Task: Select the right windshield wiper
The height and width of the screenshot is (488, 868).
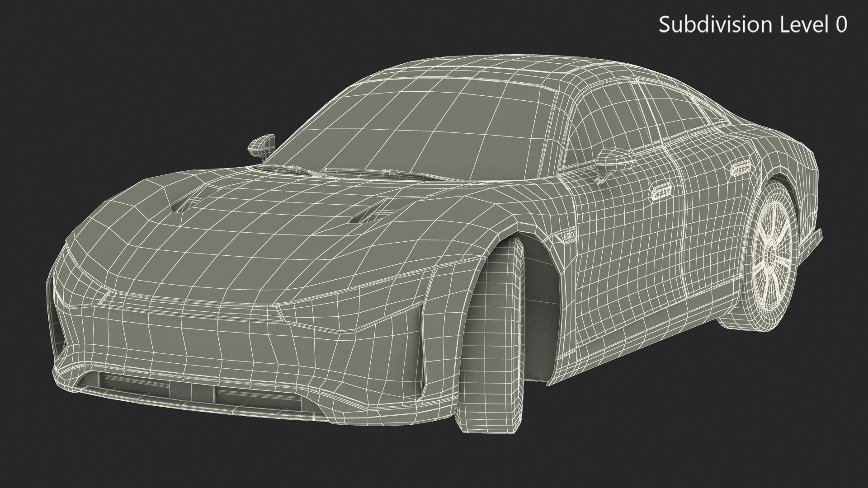Action: click(384, 173)
